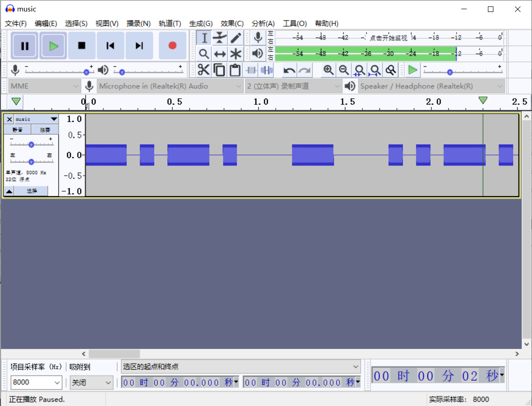Open the recording channels dropdown
Screen dimensions: 532x406
tap(293, 86)
